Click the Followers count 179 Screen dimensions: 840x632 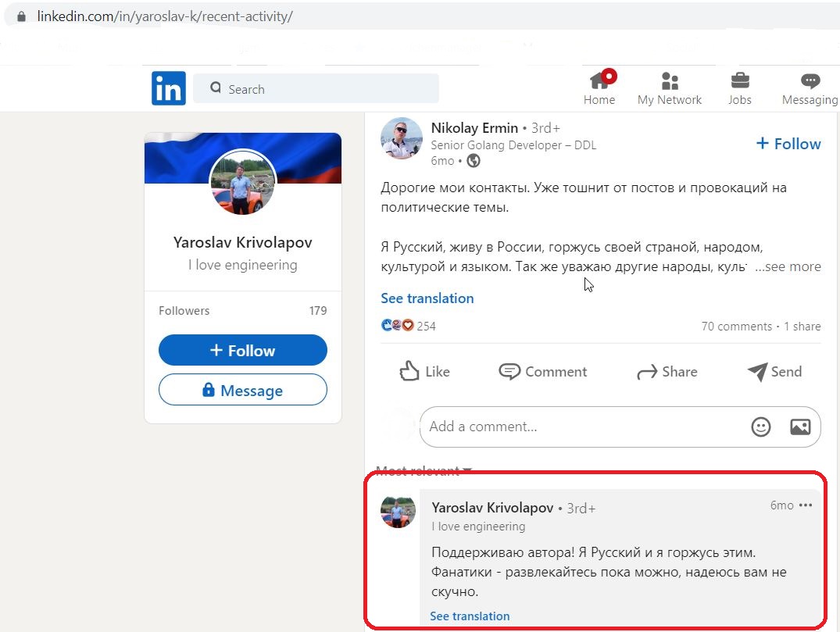coord(318,311)
